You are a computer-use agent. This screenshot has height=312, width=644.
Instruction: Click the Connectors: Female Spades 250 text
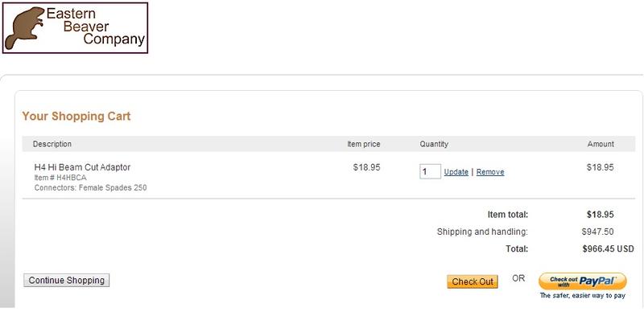pos(90,187)
